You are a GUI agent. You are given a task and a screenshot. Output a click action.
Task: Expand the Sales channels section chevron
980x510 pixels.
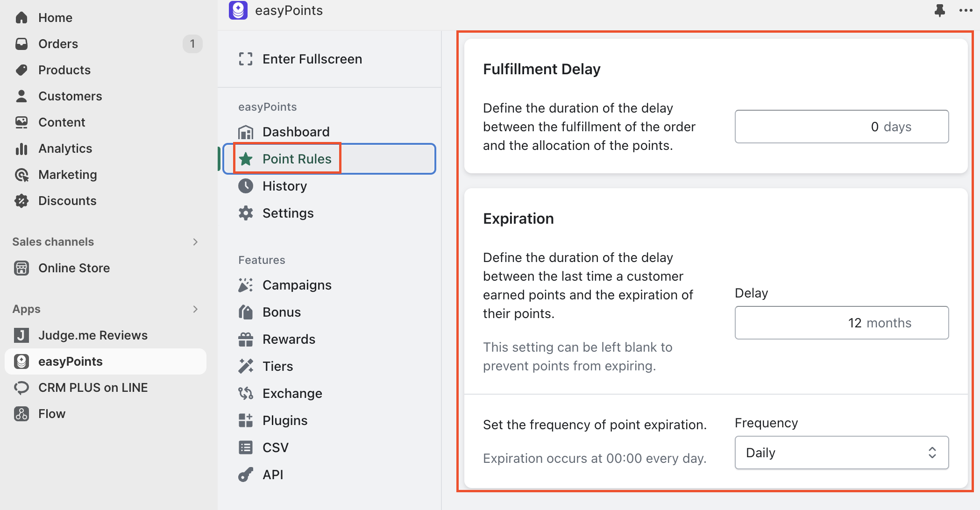195,242
